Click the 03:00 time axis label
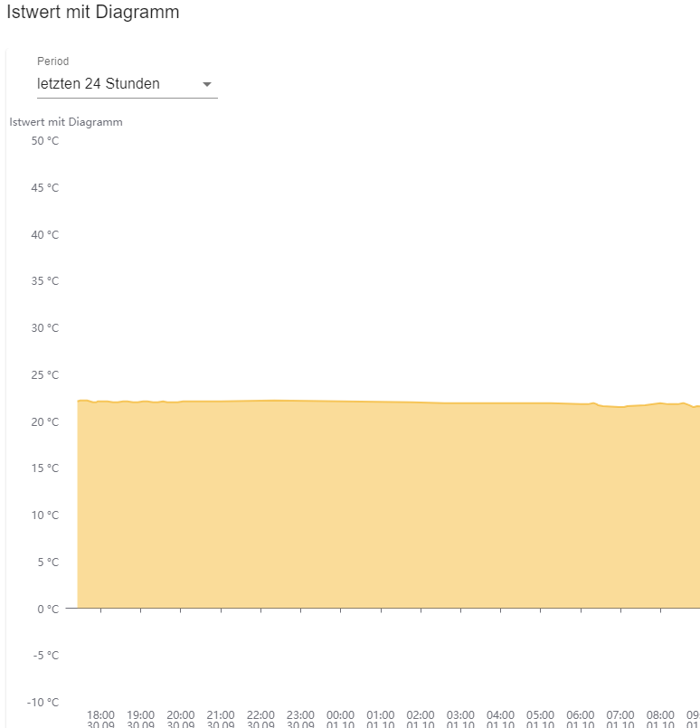The width and height of the screenshot is (700, 728). click(460, 716)
